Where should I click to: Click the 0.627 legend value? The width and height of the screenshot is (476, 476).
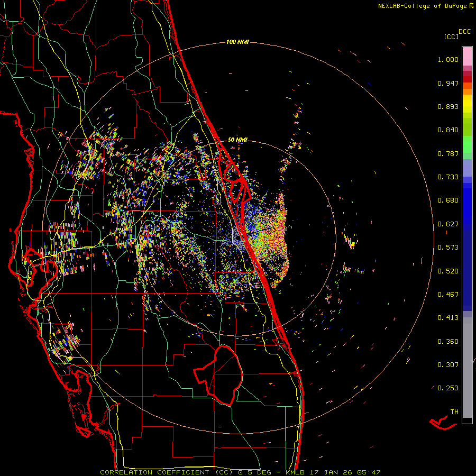(x=448, y=224)
